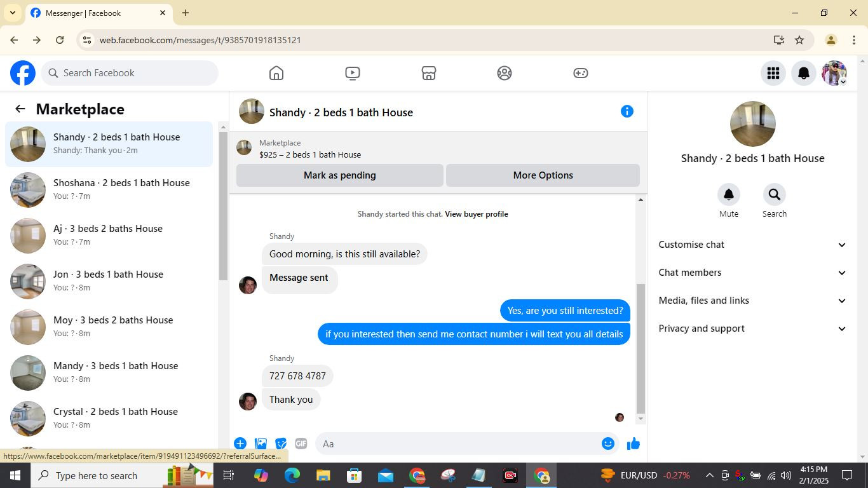Viewport: 868px width, 488px height.
Task: Click the Search Facebook field
Action: pos(130,73)
